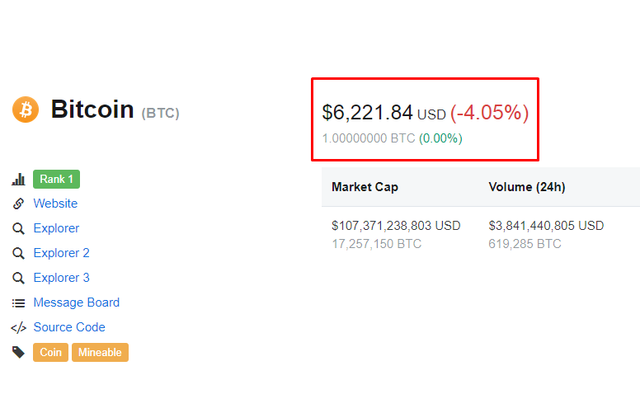The width and height of the screenshot is (640, 412).
Task: Click the tag icon beside Coin label
Action: [18, 352]
